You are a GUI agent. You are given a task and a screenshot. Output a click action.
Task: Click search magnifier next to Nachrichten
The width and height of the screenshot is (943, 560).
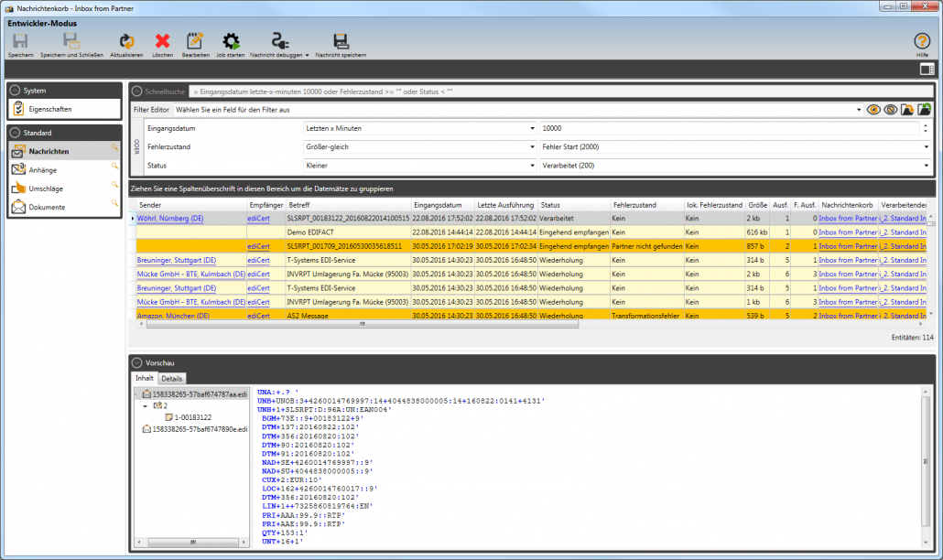point(114,147)
